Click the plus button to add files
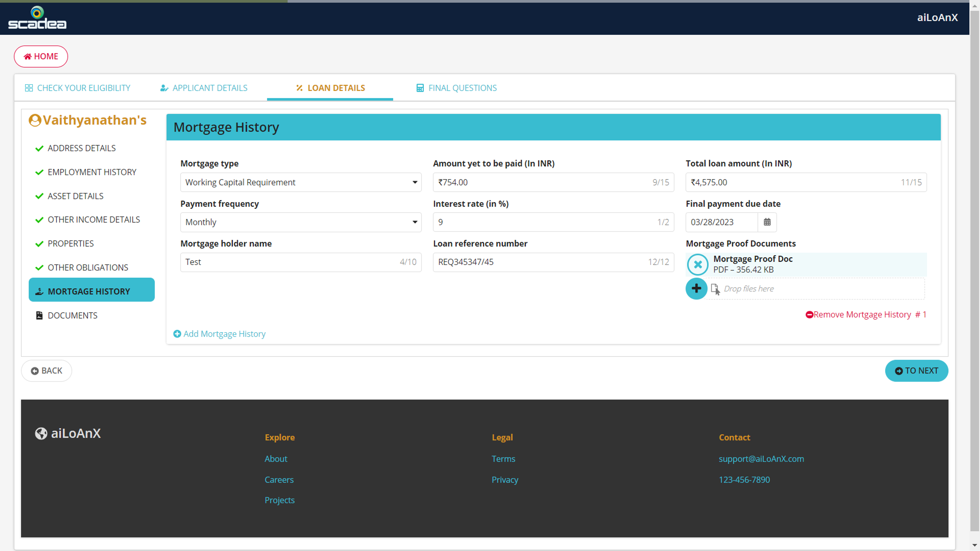Image resolution: width=980 pixels, height=551 pixels. pos(696,289)
